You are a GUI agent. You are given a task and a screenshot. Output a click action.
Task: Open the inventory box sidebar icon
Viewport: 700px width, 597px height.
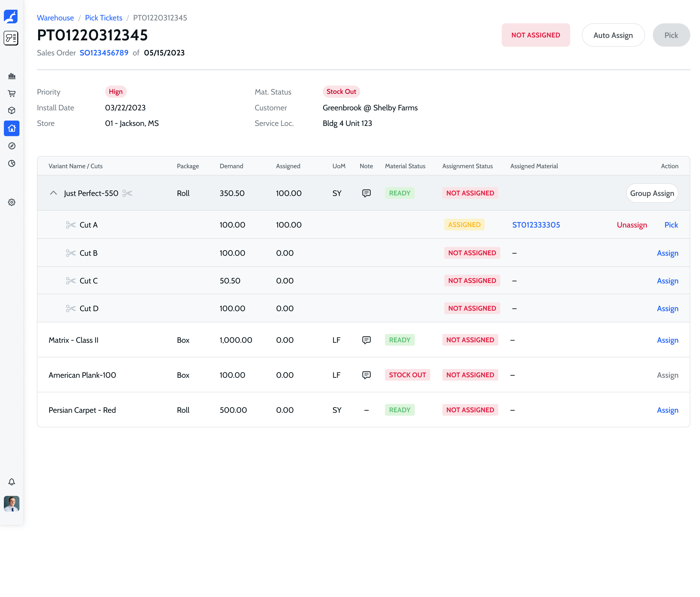[12, 111]
